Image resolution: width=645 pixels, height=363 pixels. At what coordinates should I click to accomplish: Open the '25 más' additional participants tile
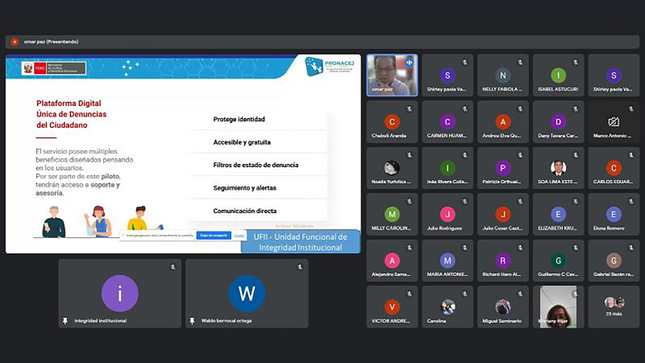[x=614, y=307]
